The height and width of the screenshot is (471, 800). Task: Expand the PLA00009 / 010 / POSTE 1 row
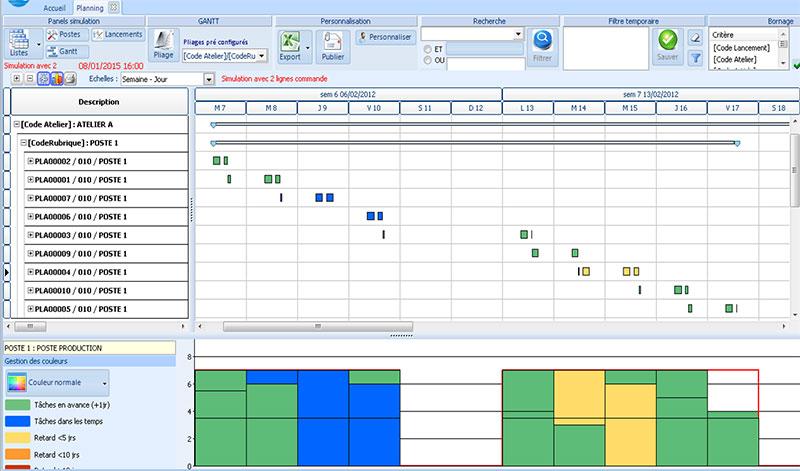coord(30,253)
